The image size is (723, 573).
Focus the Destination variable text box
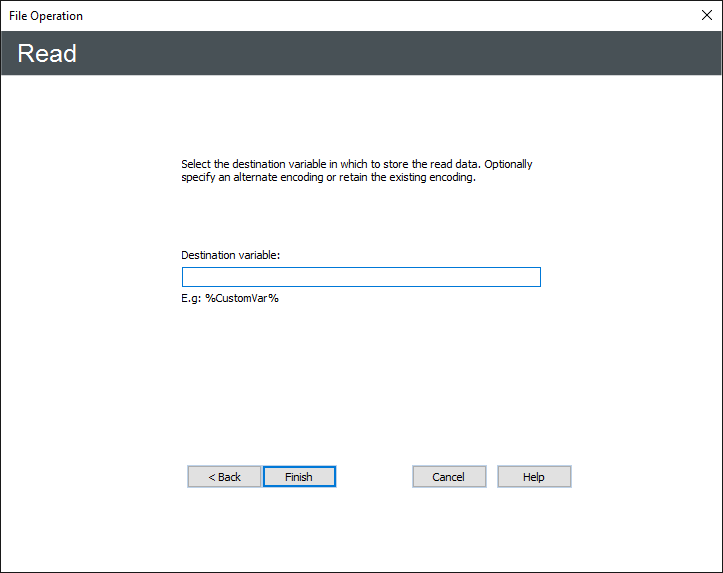[x=361, y=277]
